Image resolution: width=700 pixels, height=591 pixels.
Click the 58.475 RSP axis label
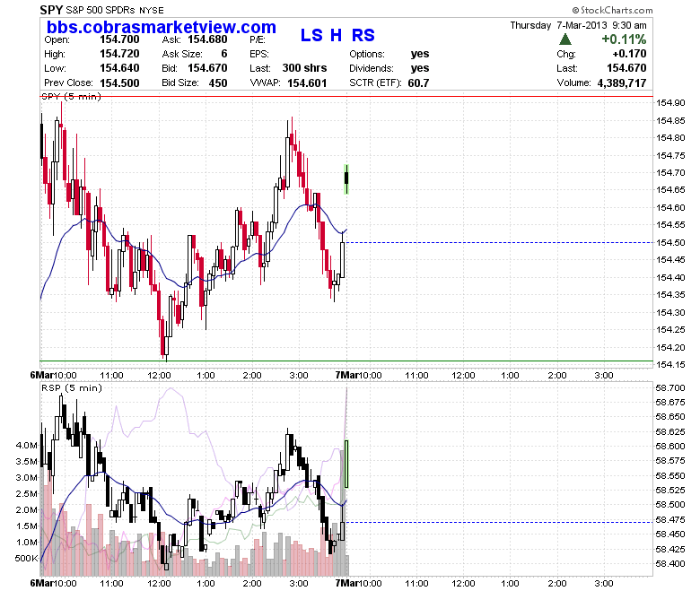pos(670,519)
